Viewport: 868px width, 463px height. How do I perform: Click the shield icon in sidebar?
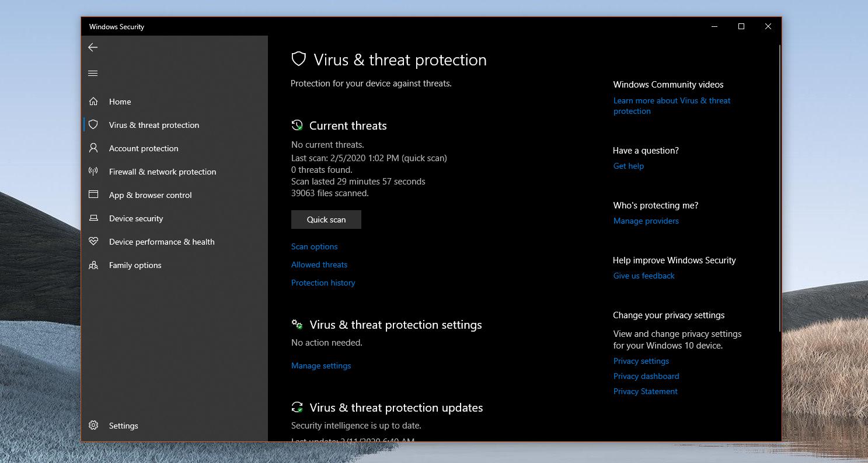[x=93, y=125]
